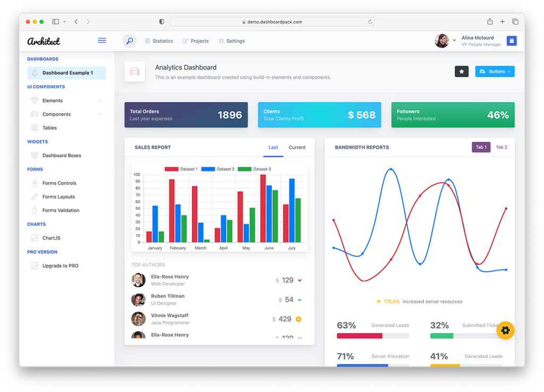Image resolution: width=544 pixels, height=392 pixels.
Task: Toggle Dataset 3 legend visibility
Action: pos(254,169)
